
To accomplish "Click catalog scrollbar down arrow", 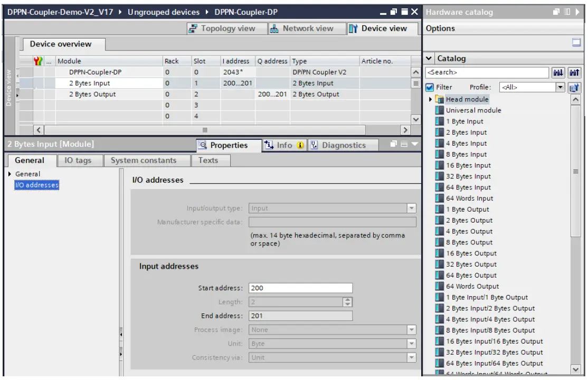I will 576,369.
